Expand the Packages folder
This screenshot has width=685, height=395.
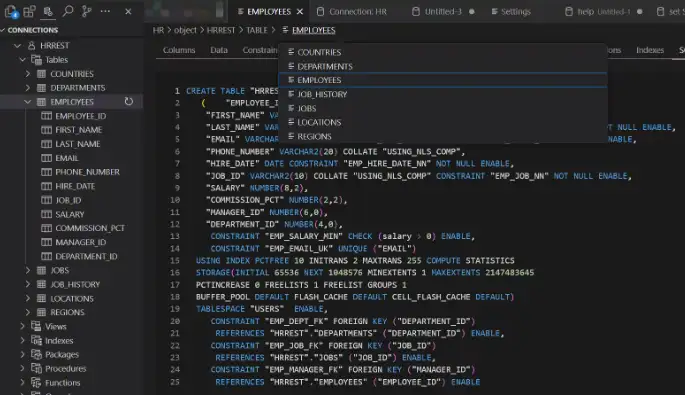[x=22, y=354]
